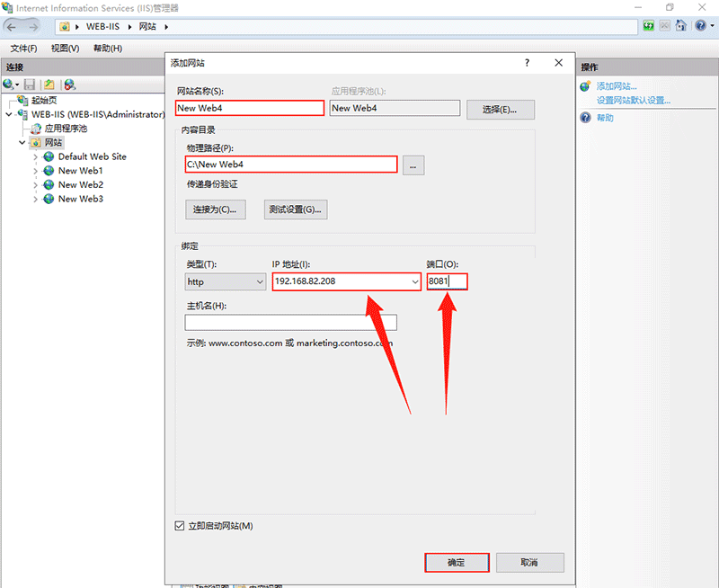Click the 确定 button
This screenshot has width=719, height=588.
coord(457,562)
